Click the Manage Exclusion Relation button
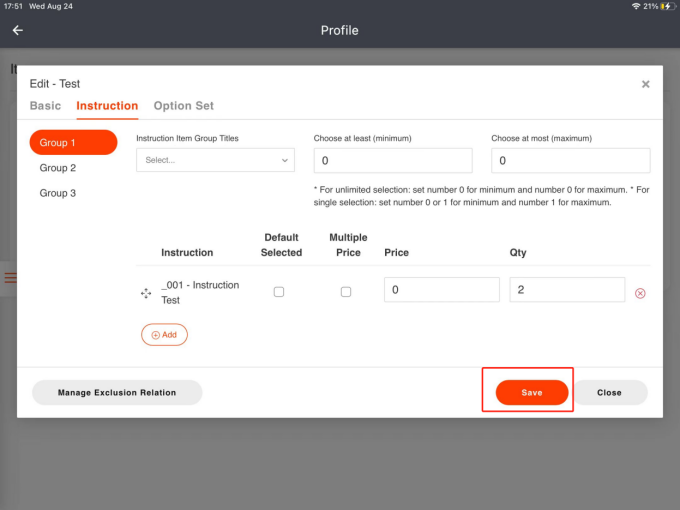The height and width of the screenshot is (510, 680). [117, 393]
